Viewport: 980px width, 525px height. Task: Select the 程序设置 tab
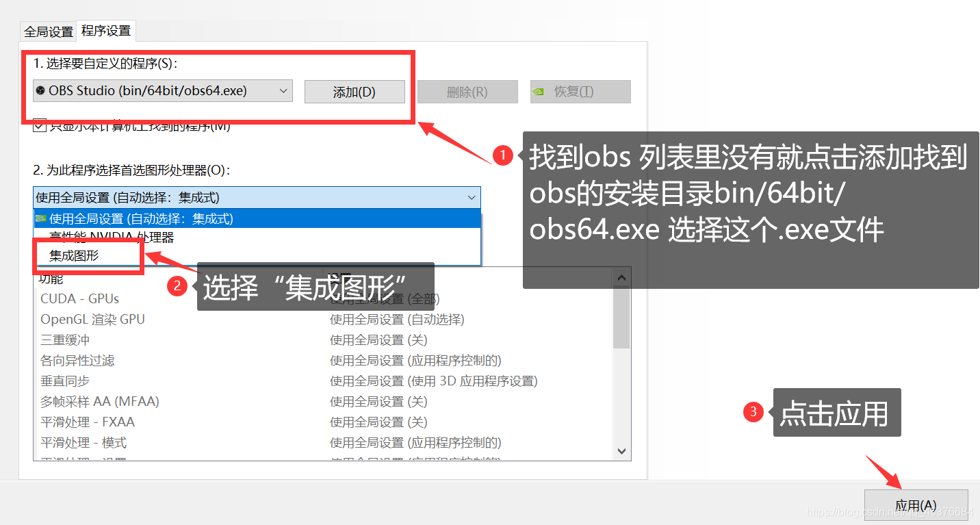106,31
